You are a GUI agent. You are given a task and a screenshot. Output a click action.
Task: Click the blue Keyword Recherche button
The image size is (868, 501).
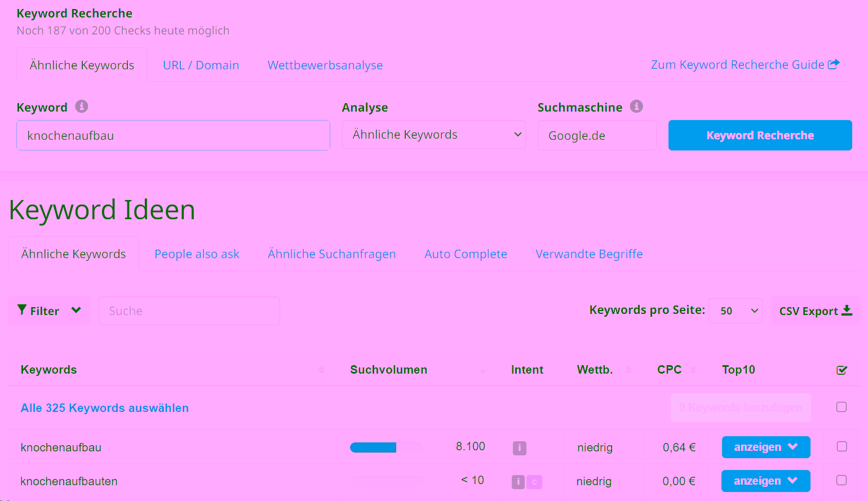point(759,135)
